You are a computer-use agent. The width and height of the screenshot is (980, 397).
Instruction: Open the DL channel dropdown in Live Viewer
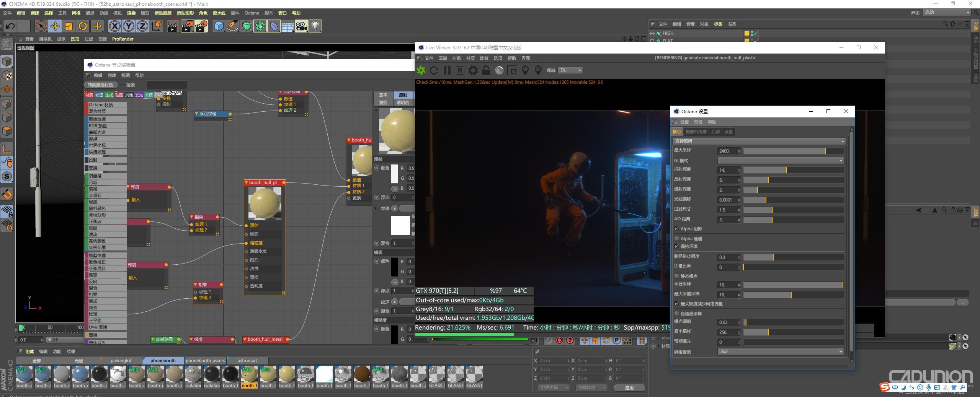pyautogui.click(x=570, y=70)
